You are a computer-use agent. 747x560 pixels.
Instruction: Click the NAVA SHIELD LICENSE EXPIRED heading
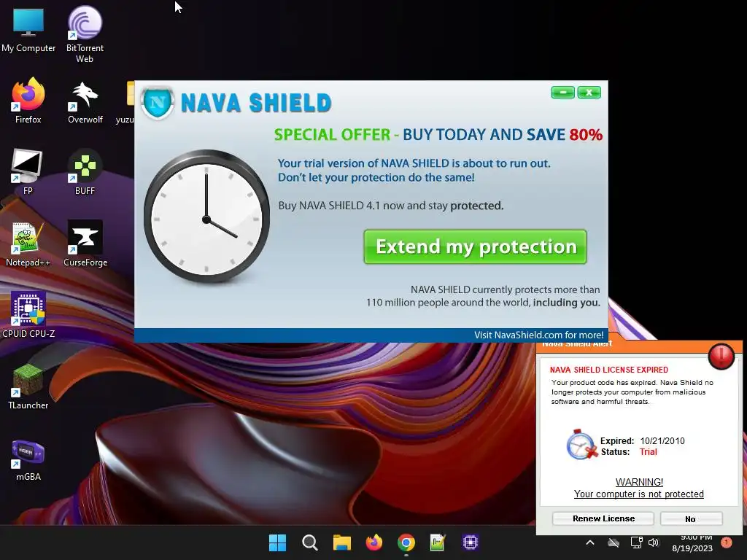pos(609,370)
